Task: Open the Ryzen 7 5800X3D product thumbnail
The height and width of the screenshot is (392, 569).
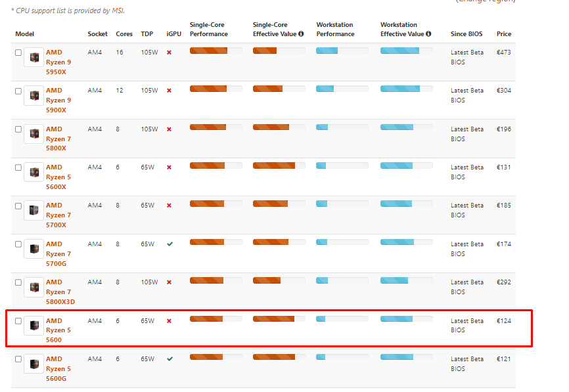Action: [34, 287]
